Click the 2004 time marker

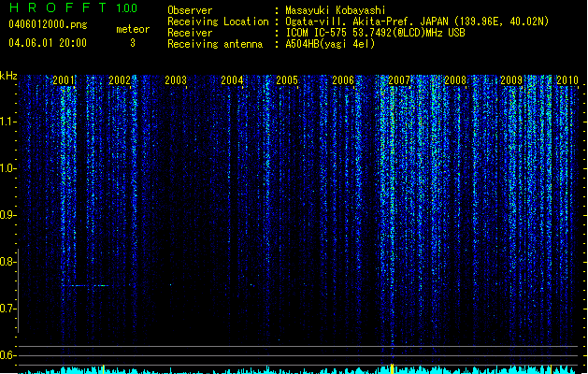[x=232, y=79]
